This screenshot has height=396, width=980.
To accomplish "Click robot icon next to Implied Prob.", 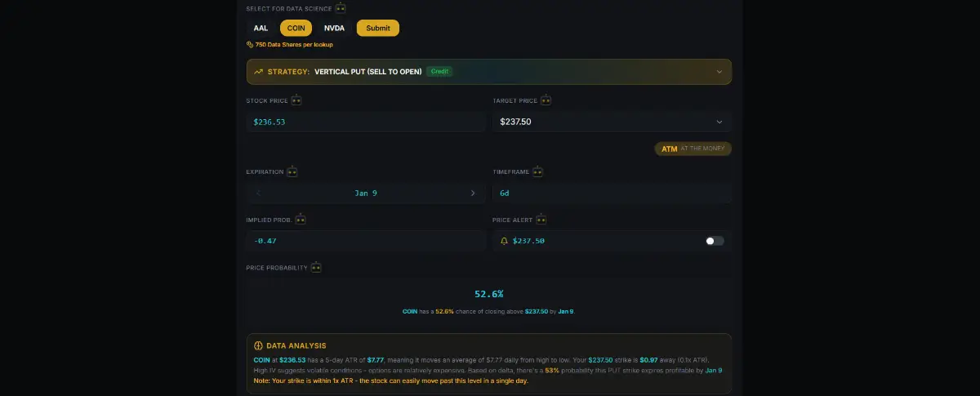I will tap(301, 220).
